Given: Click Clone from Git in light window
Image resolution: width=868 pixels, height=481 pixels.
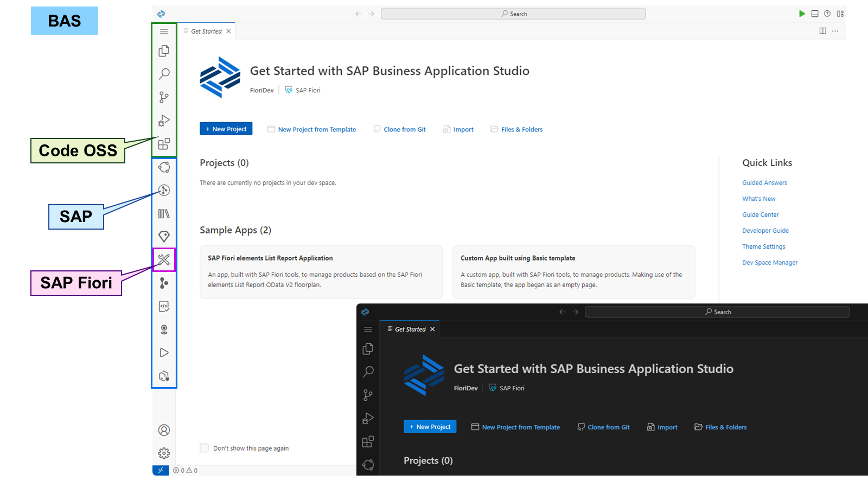Looking at the screenshot, I should tap(400, 129).
